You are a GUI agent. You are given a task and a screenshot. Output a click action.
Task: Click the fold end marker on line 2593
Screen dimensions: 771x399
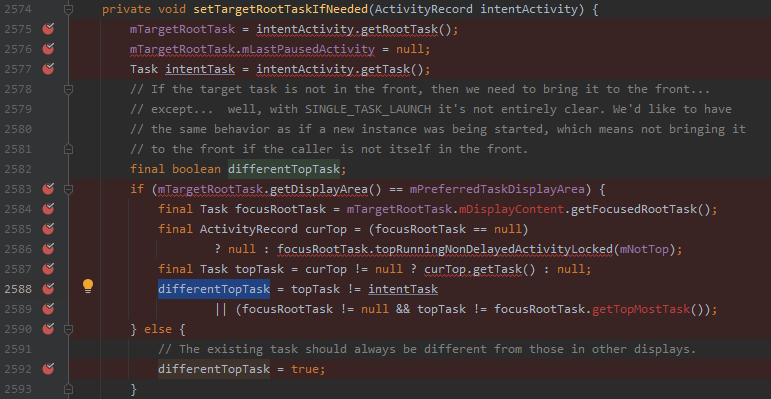pyautogui.click(x=69, y=389)
